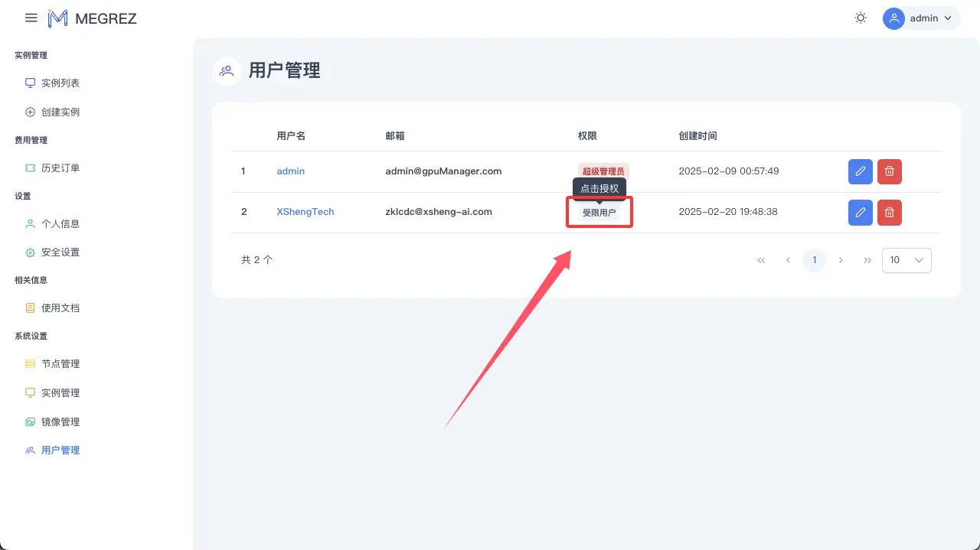Toggle the sidebar with the hamburger icon

tap(30, 18)
